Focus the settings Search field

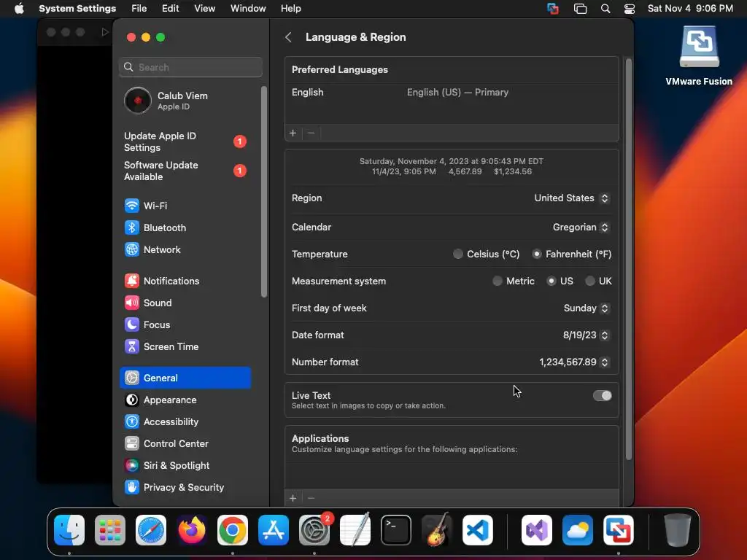(190, 67)
